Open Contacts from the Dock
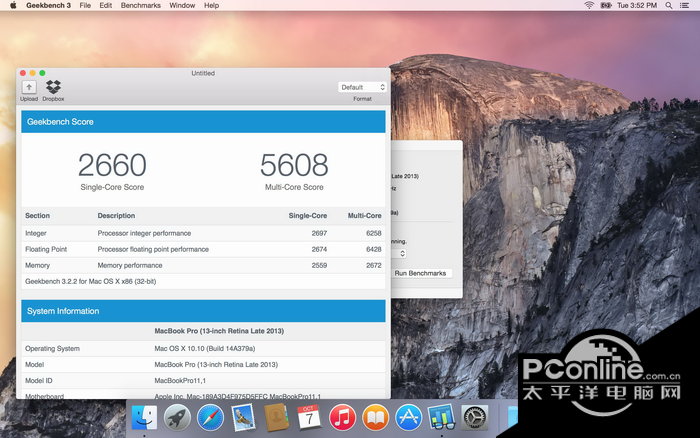This screenshot has height=438, width=700. point(276,418)
